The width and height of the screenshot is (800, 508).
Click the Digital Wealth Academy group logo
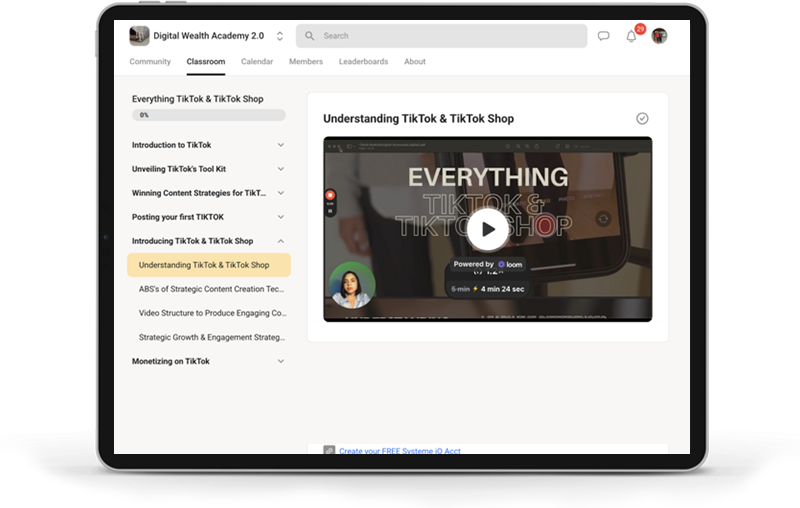coord(140,36)
